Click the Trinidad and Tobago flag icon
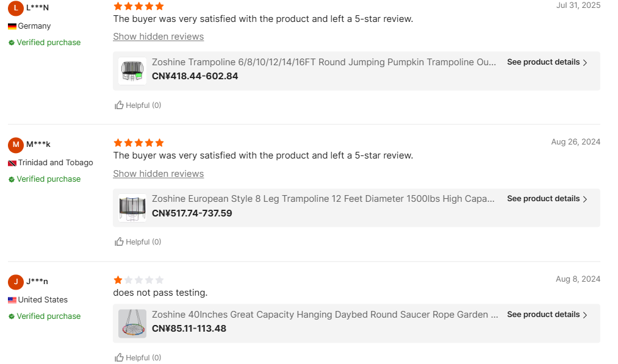 pyautogui.click(x=12, y=163)
